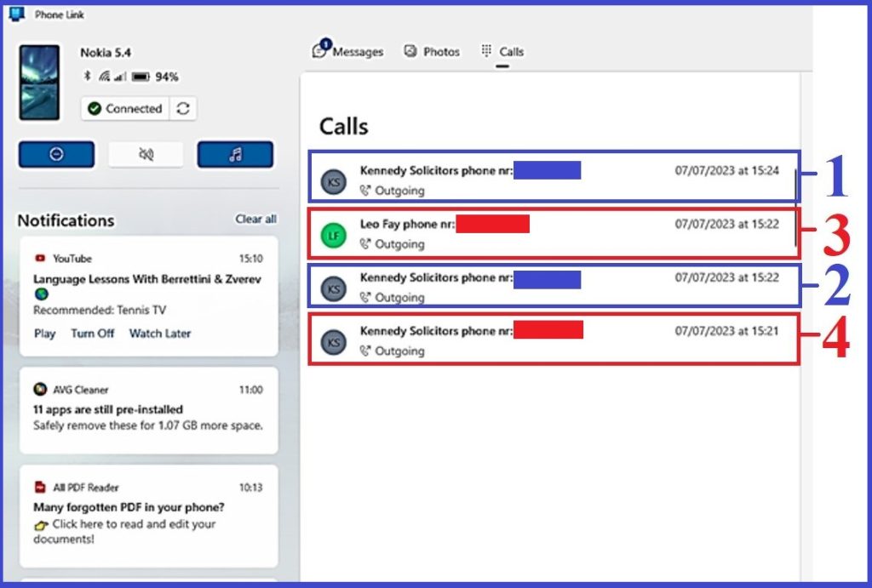Select the Kennedy Solicitors call at 15:21
872x588 pixels.
pos(554,340)
